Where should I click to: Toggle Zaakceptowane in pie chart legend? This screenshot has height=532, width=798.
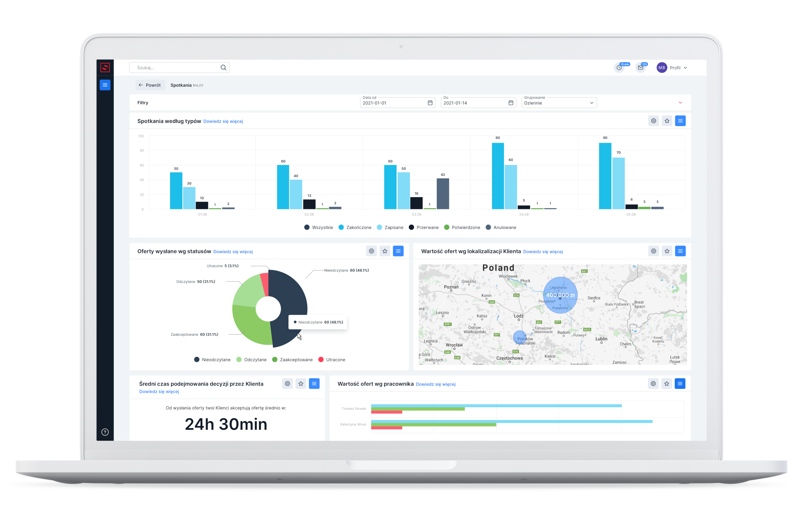tap(292, 360)
